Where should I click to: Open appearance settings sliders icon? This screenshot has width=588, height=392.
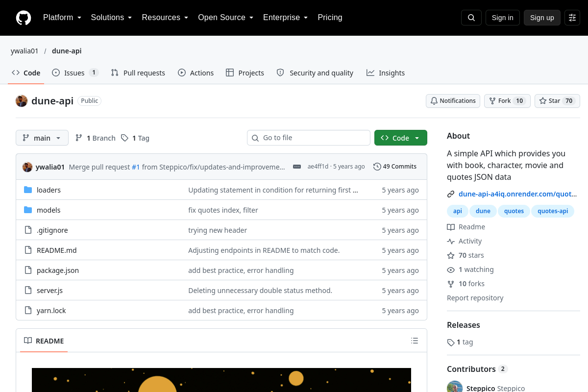tap(572, 18)
